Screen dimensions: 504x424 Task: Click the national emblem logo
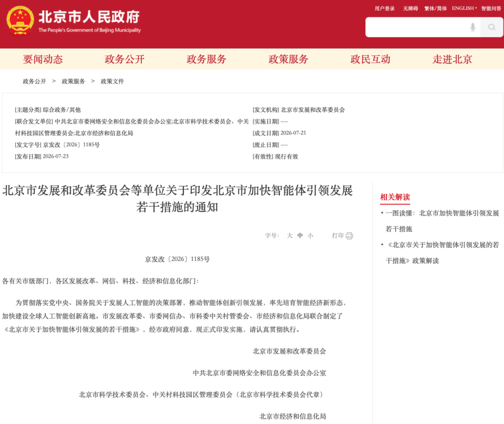pyautogui.click(x=20, y=20)
